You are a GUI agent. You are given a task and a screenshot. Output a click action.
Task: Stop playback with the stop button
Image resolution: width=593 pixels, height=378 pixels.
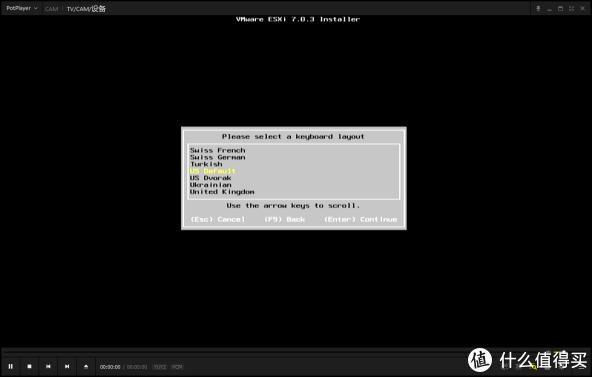29,366
